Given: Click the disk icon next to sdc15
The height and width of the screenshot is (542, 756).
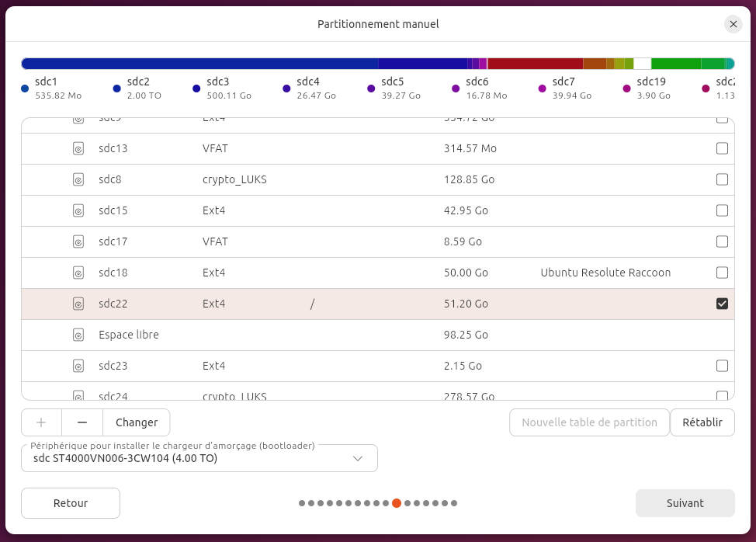Looking at the screenshot, I should pyautogui.click(x=78, y=210).
